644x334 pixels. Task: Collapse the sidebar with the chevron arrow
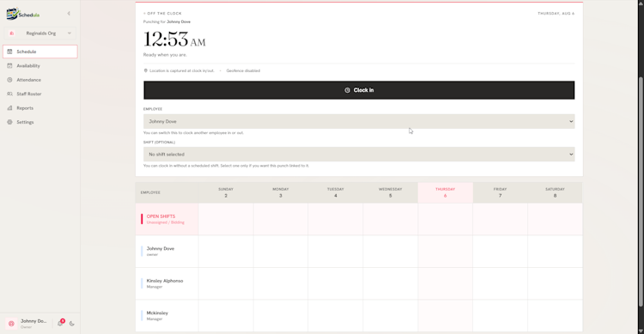pos(69,14)
